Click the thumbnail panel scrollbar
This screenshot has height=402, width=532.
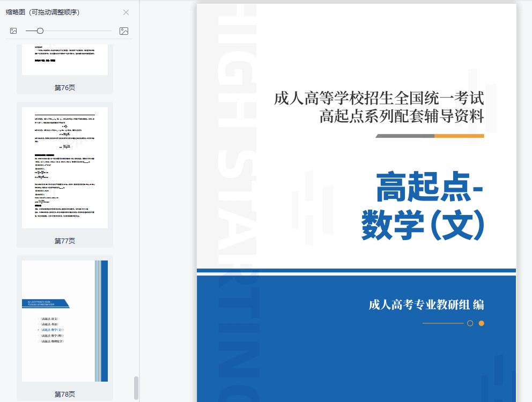click(136, 388)
